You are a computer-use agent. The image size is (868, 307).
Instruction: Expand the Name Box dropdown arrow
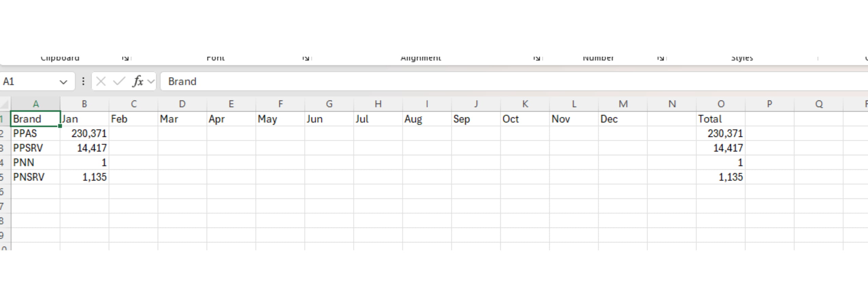tap(63, 82)
